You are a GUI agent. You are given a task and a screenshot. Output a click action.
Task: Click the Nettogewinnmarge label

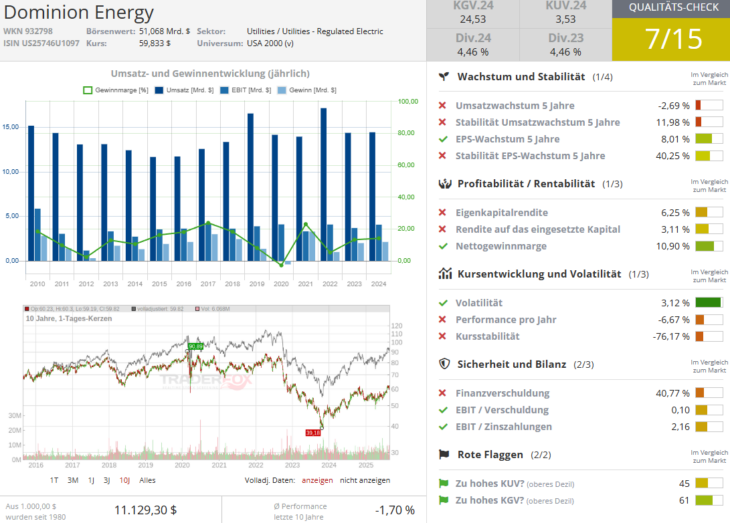pos(501,246)
